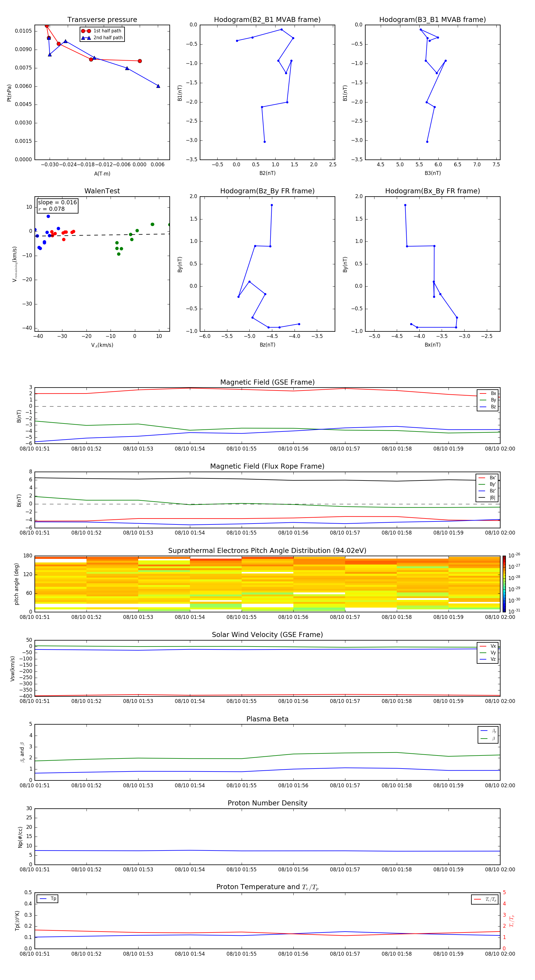Click '08/10 02:00' tick under Proton Temperature panel
This screenshot has height=980, width=535.
500,954
